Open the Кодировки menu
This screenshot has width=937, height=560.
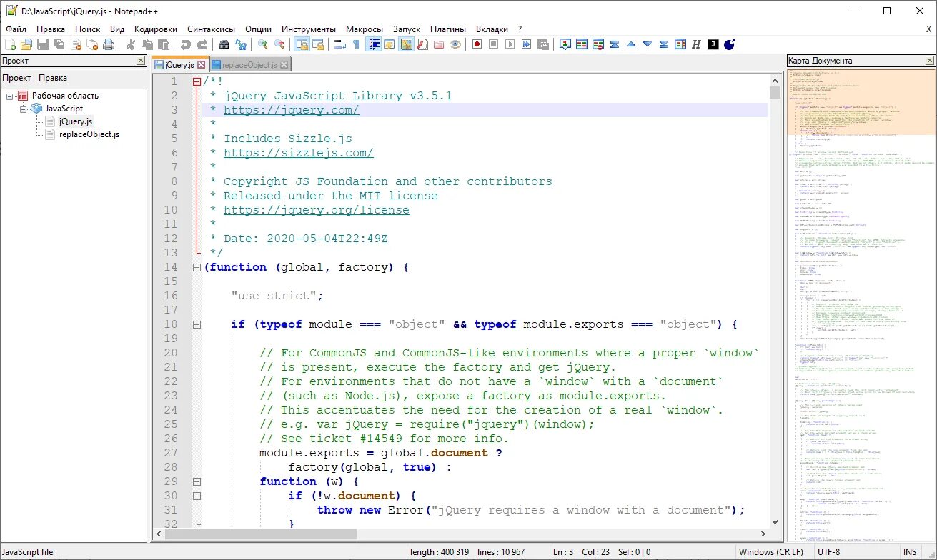point(155,29)
